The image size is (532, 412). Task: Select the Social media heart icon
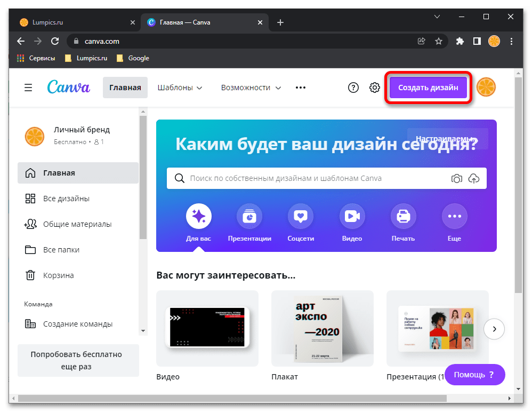(301, 217)
